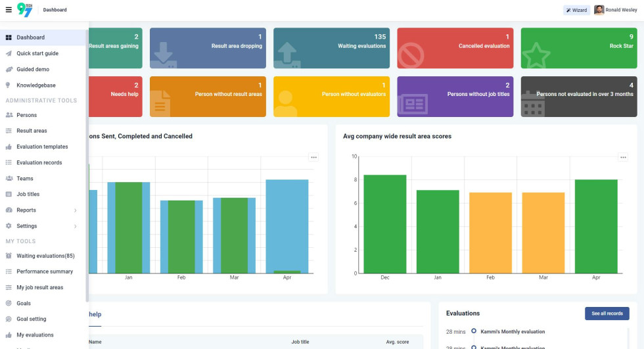
Task: Click the See all records button
Action: coord(607,314)
